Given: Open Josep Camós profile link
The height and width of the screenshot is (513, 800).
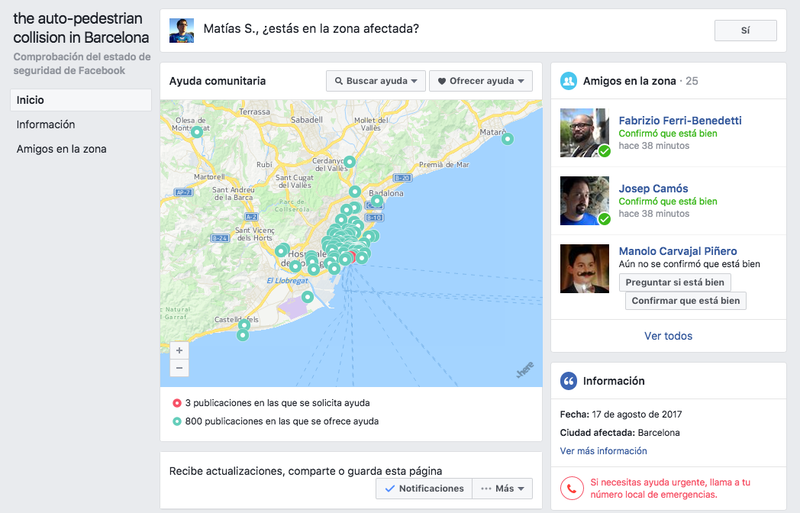Looking at the screenshot, I should point(653,188).
